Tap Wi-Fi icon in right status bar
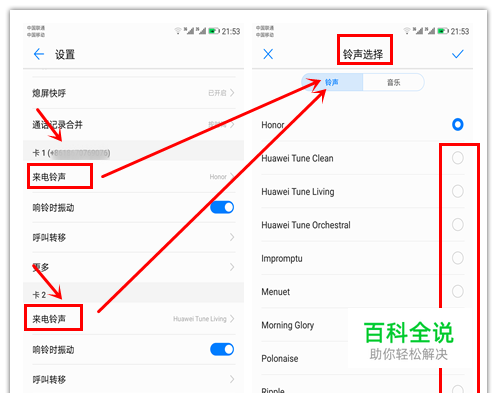This screenshot has height=393, width=497. tap(407, 31)
